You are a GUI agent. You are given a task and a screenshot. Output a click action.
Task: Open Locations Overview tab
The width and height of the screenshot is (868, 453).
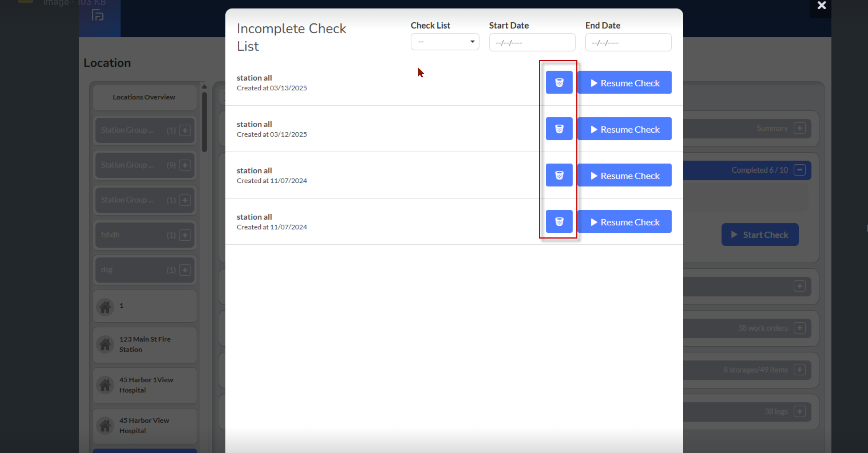coord(144,97)
